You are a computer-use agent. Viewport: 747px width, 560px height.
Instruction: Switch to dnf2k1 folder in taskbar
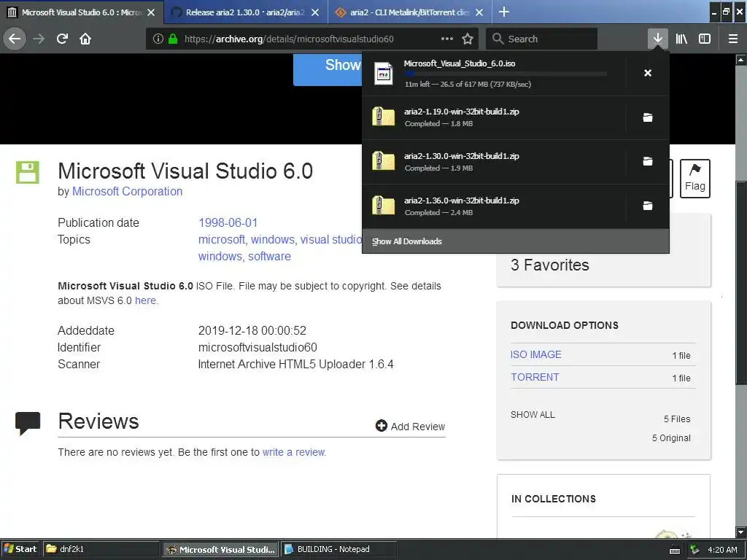[101, 549]
